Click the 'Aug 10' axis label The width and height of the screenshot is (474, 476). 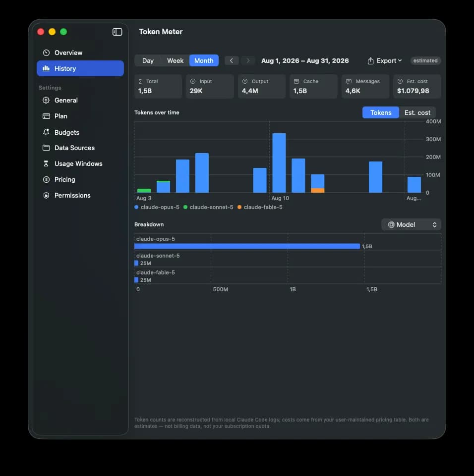280,198
